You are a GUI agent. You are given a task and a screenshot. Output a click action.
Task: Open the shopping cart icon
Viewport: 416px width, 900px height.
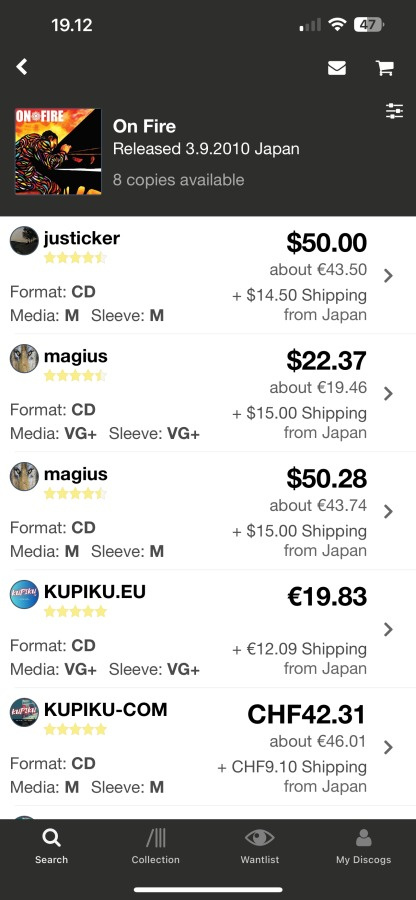tap(384, 68)
